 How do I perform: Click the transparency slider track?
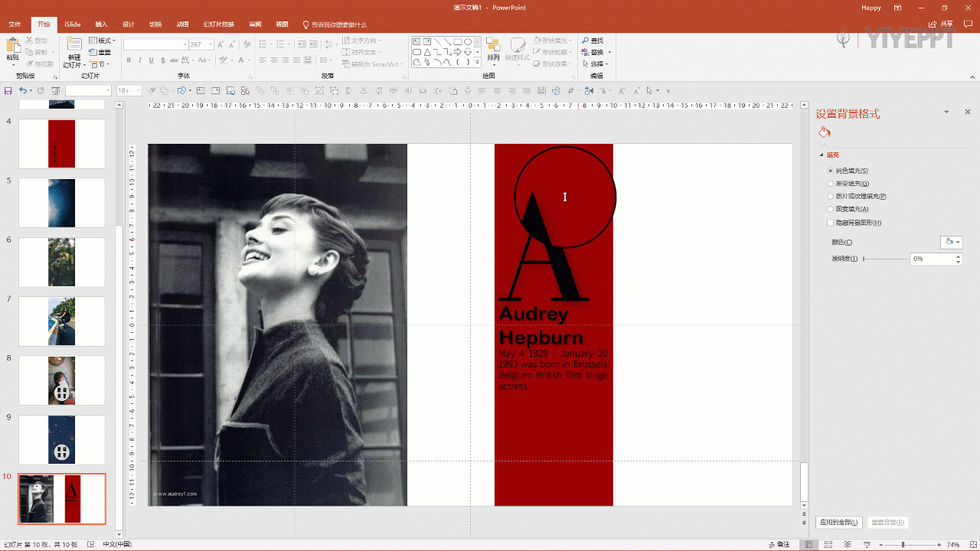click(x=884, y=259)
